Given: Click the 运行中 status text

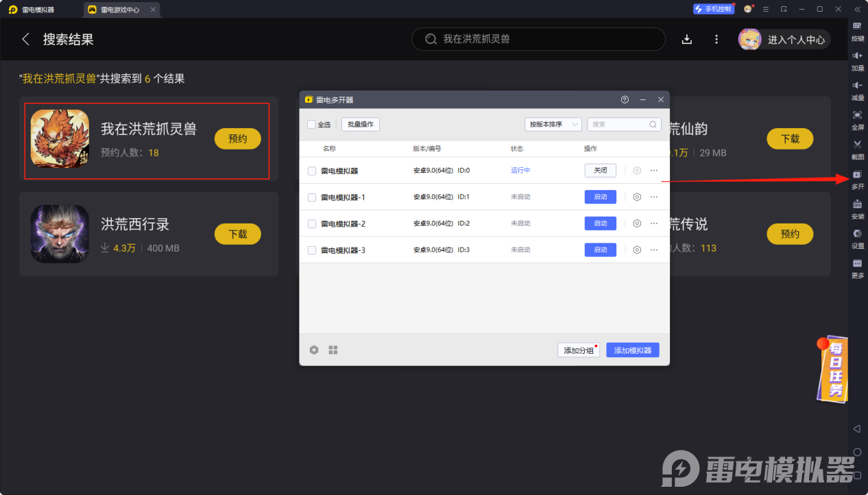Looking at the screenshot, I should [520, 171].
